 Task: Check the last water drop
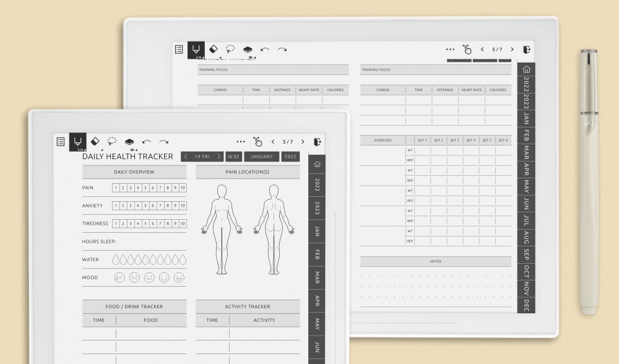click(183, 259)
